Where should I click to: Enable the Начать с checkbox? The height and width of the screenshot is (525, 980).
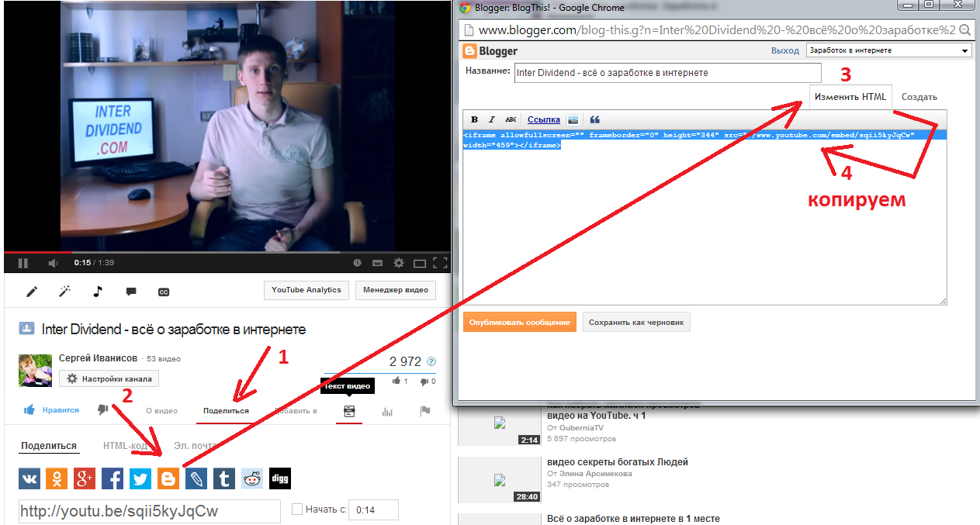coord(296,509)
